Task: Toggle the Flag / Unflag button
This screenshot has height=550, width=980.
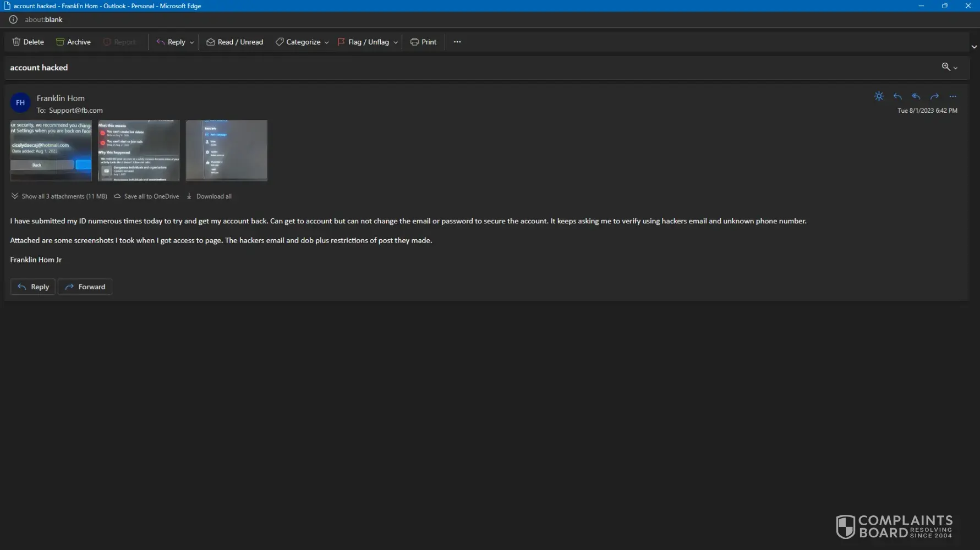Action: pyautogui.click(x=363, y=42)
